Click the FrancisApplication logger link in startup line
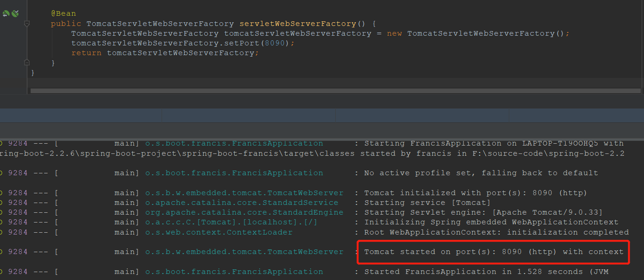The image size is (644, 280). pyautogui.click(x=234, y=143)
